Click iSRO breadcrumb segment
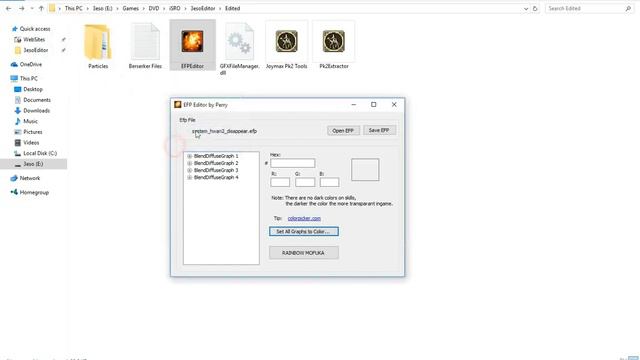Screen dimensions: 640x360 pyautogui.click(x=175, y=8)
